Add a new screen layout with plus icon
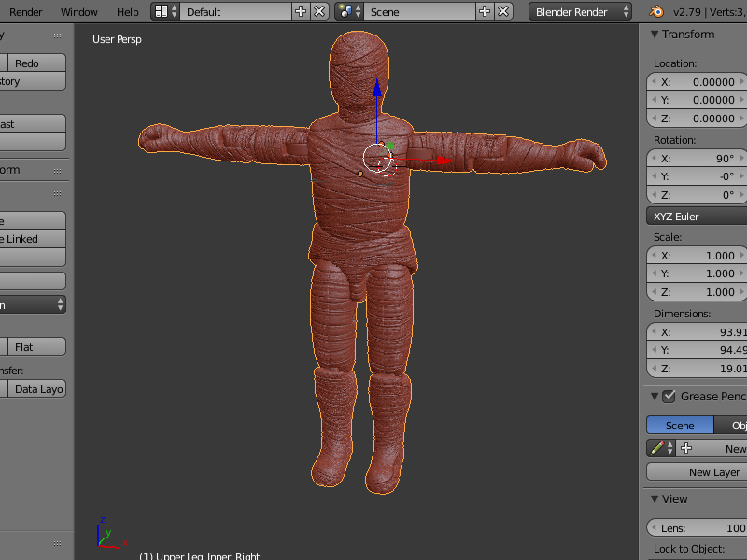 tap(301, 12)
